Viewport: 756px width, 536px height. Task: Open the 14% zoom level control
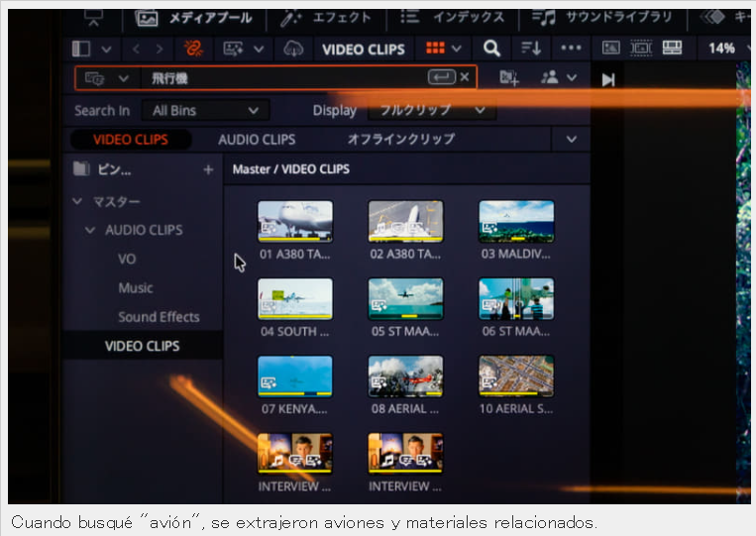coord(722,48)
